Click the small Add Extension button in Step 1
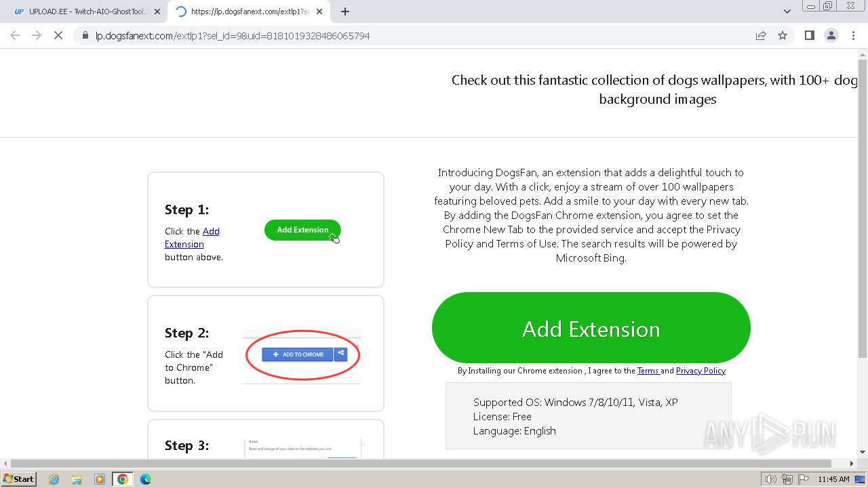The height and width of the screenshot is (488, 868). (302, 230)
